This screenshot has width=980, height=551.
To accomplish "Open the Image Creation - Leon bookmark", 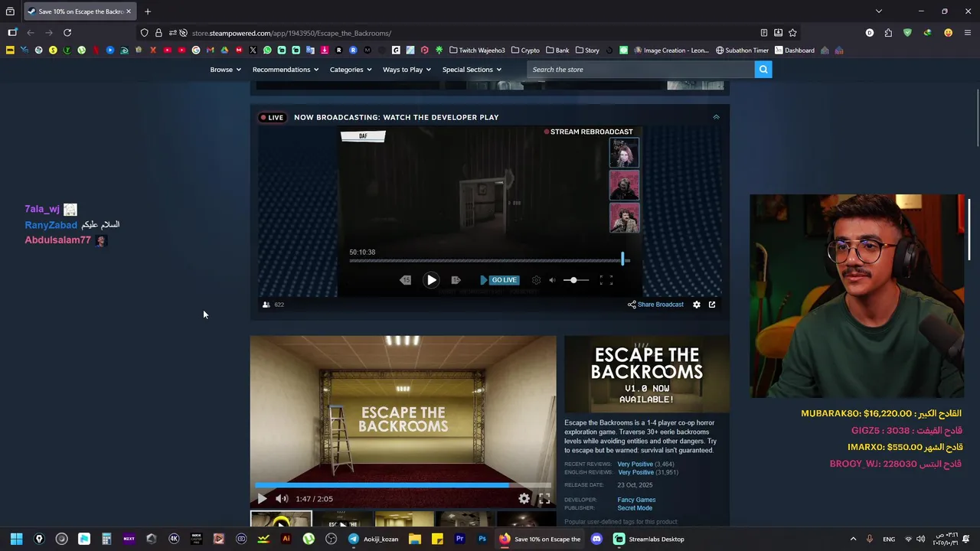I will point(671,51).
